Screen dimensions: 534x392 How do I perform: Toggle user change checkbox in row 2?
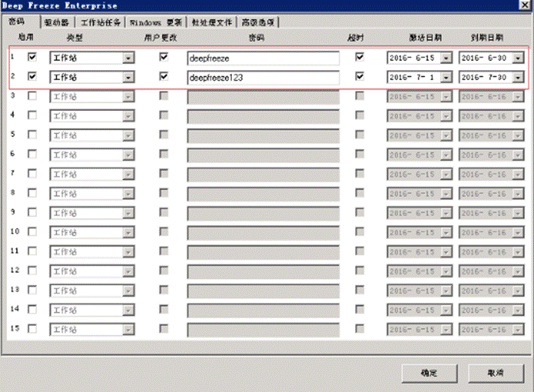coord(164,76)
